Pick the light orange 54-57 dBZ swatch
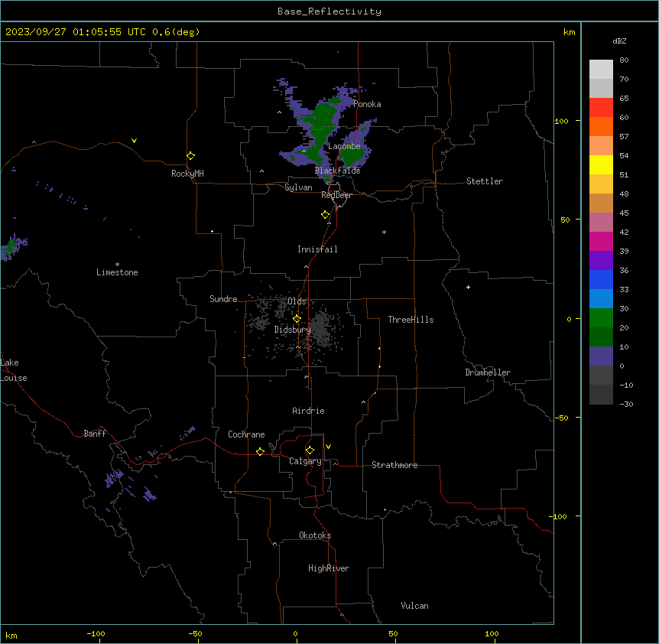The height and width of the screenshot is (644, 659). 601,146
